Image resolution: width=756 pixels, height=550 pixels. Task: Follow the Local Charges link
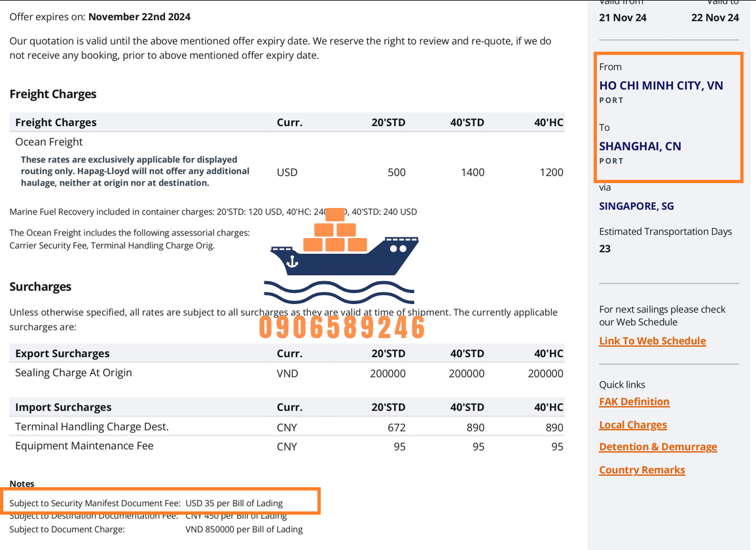coord(633,425)
